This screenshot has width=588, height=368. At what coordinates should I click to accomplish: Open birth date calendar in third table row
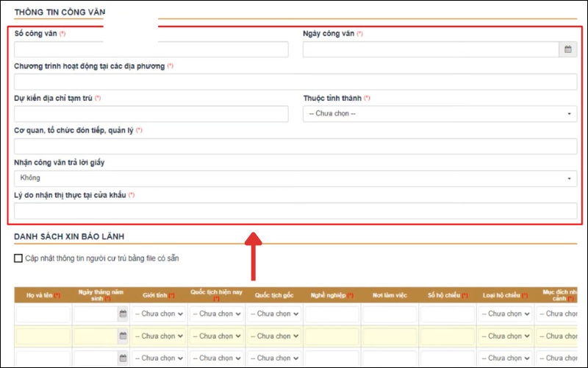point(123,358)
